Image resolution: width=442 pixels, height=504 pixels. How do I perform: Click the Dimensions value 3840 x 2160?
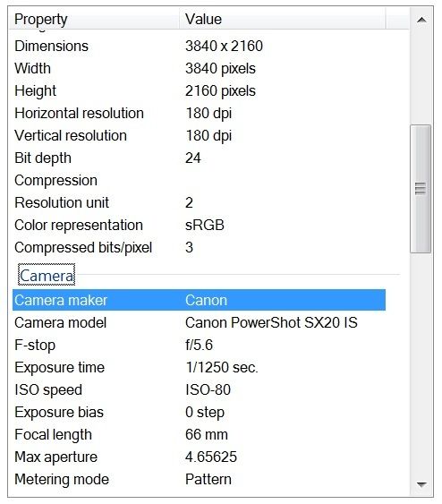tap(224, 46)
